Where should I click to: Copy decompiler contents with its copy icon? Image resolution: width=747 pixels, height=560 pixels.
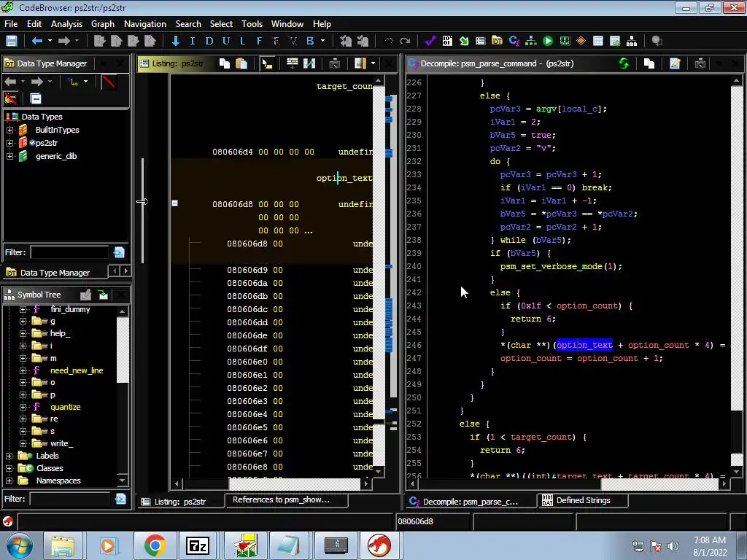(x=649, y=63)
